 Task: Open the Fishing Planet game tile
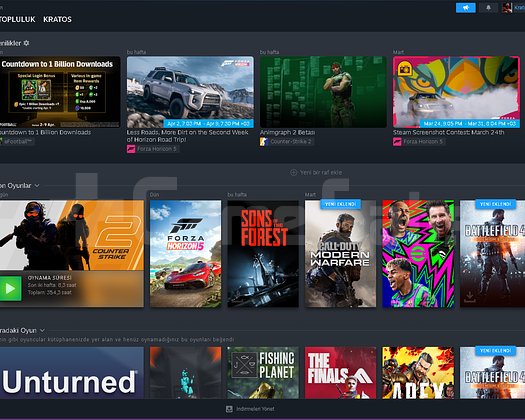pyautogui.click(x=263, y=372)
